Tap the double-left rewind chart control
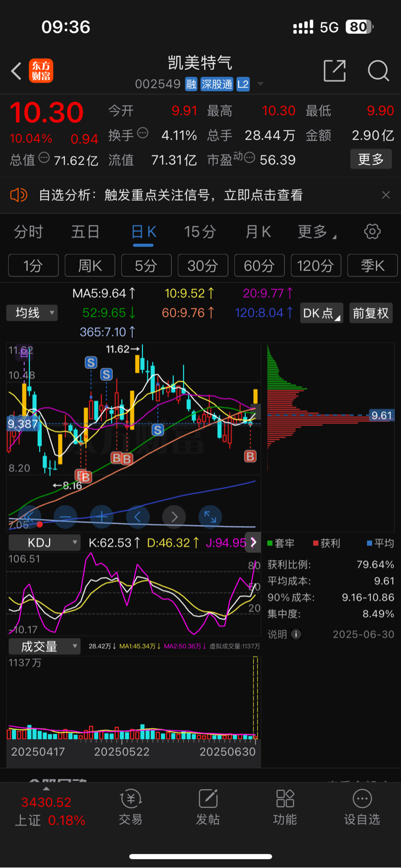The width and height of the screenshot is (401, 868). [x=29, y=517]
